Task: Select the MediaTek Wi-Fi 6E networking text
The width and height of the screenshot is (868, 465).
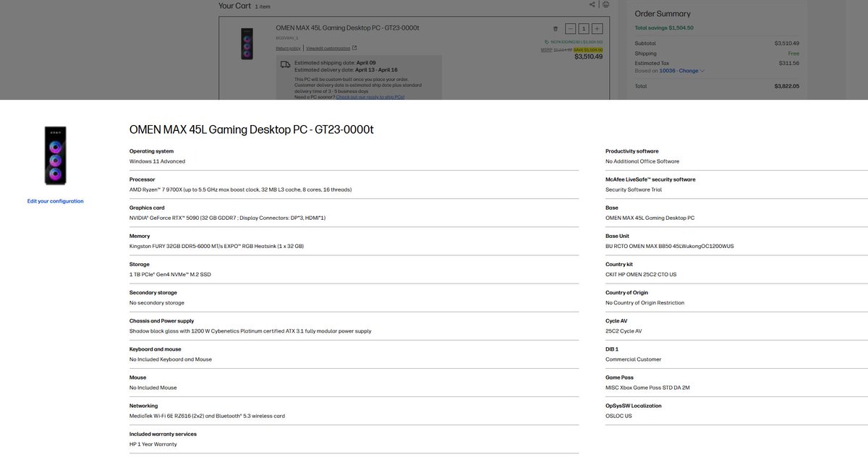Action: [207, 416]
